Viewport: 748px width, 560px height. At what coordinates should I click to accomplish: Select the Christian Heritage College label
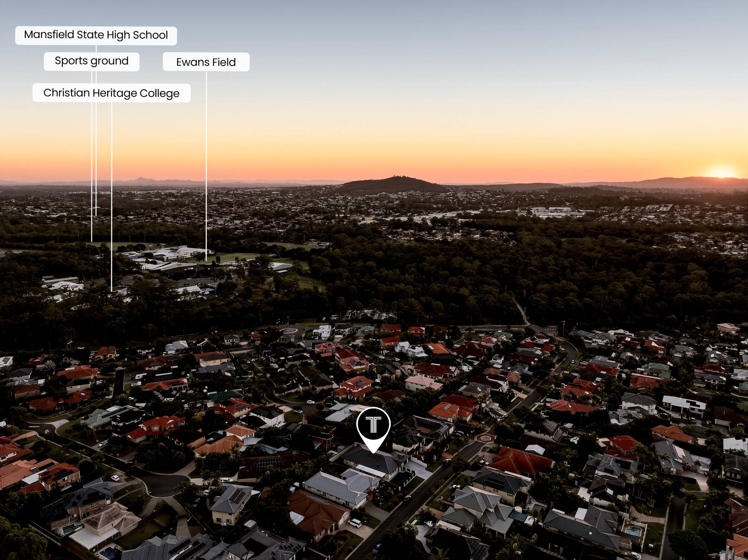click(111, 93)
